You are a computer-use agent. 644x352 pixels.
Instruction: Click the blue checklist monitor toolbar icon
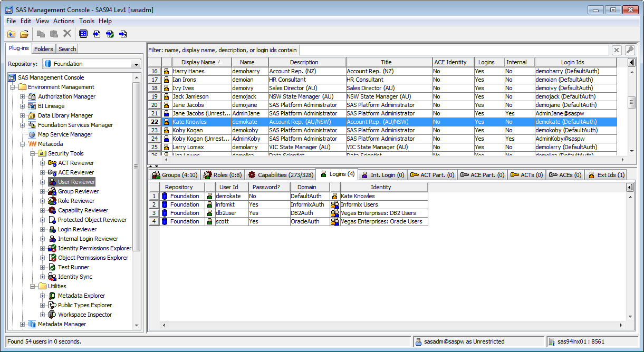click(83, 34)
